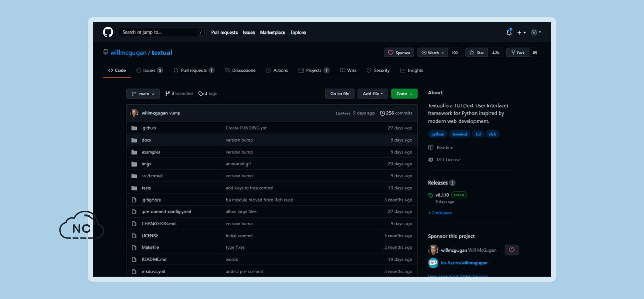Select the tui topic tag

pyautogui.click(x=478, y=134)
